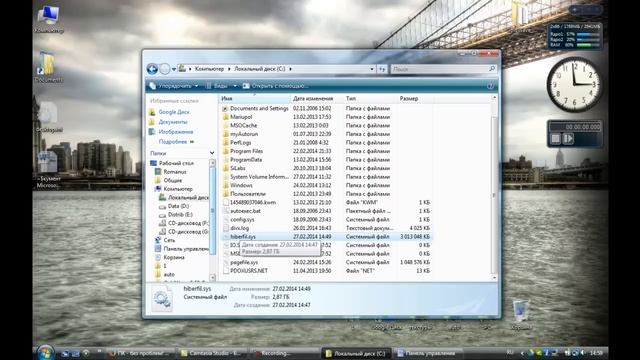The height and width of the screenshot is (360, 640).
Task: Click the refresh button next to address bar
Action: point(382,69)
